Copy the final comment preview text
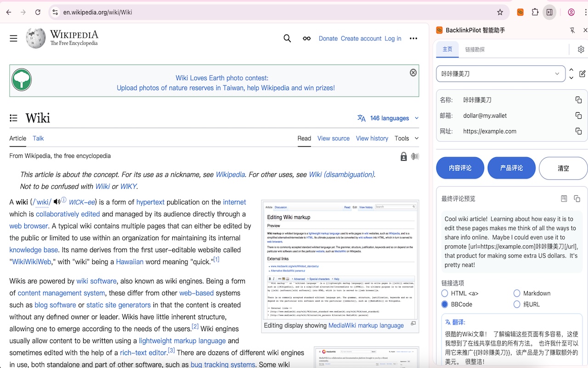588x368 pixels. [x=577, y=198]
